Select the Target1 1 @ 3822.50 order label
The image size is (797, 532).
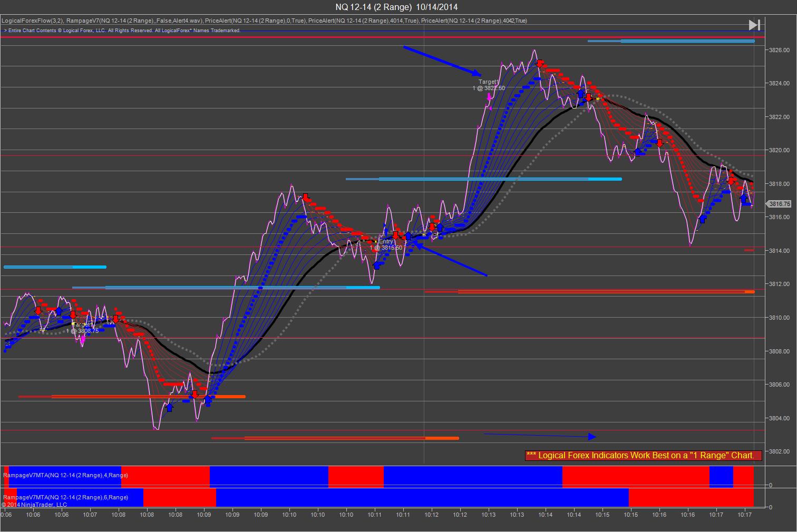coord(489,85)
